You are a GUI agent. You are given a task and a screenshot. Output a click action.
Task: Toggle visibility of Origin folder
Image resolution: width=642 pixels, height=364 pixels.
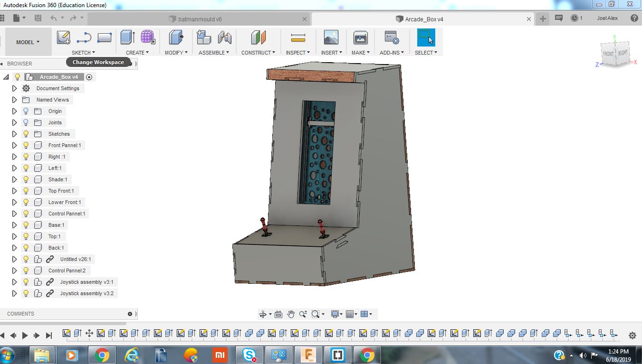click(26, 111)
